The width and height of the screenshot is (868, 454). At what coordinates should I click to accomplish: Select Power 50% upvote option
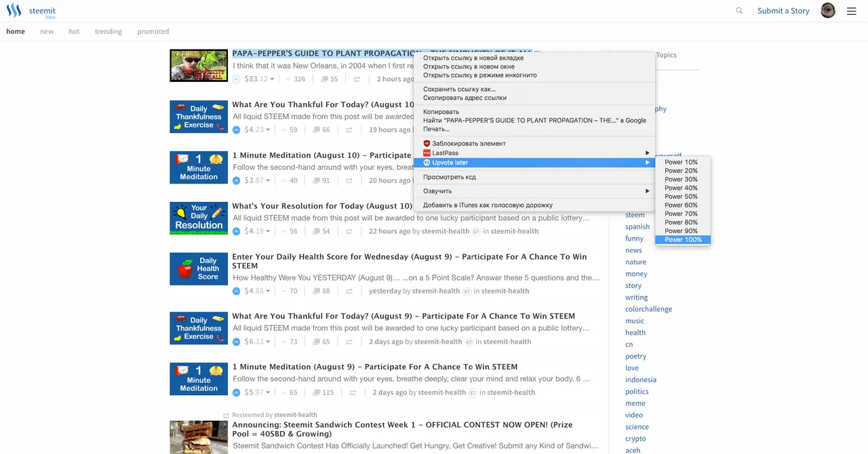point(683,197)
